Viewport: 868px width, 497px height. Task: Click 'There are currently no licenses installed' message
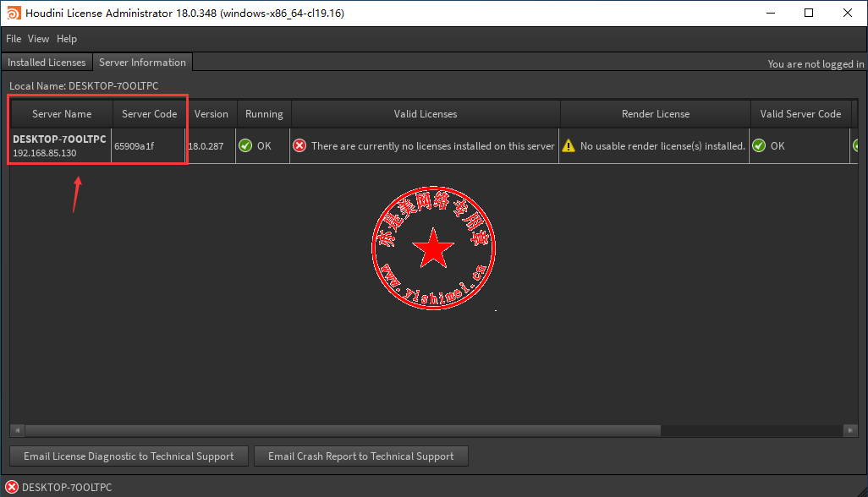tap(433, 146)
